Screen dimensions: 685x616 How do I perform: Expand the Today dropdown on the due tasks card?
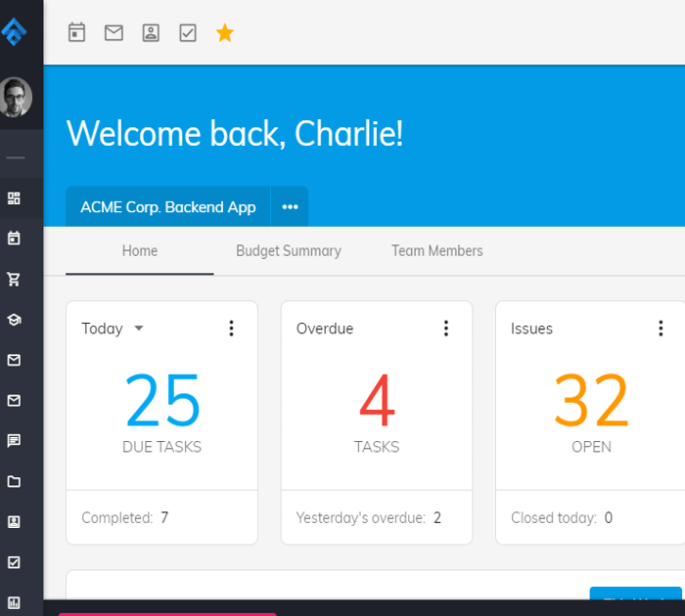138,329
